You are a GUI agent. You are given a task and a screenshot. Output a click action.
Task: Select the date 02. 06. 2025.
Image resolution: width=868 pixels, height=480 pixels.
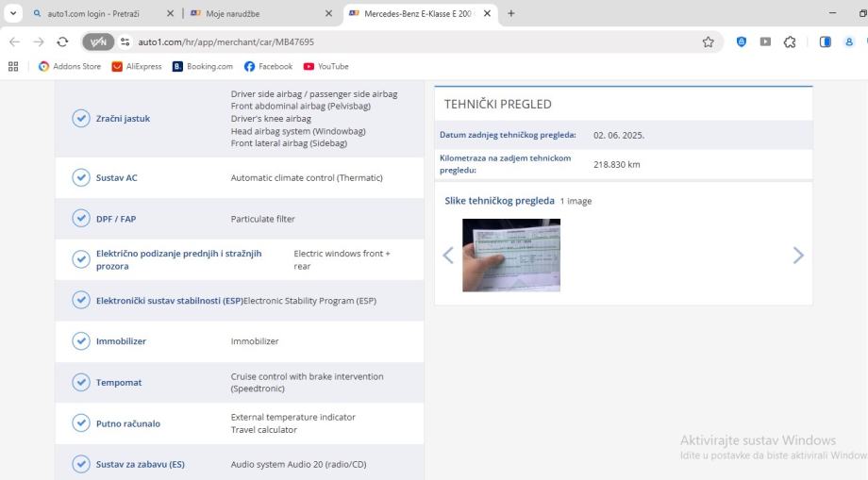619,135
